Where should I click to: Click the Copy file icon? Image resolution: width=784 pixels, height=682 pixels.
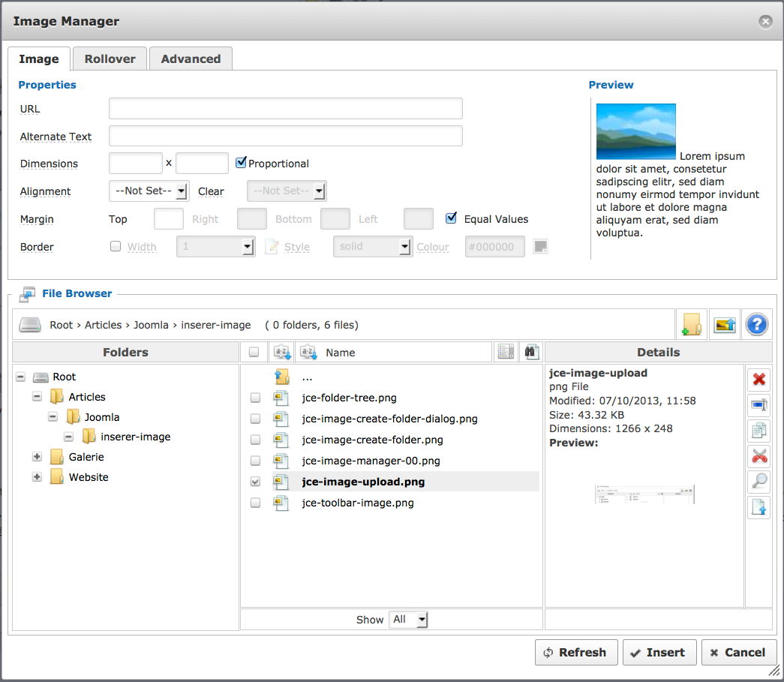tap(759, 430)
